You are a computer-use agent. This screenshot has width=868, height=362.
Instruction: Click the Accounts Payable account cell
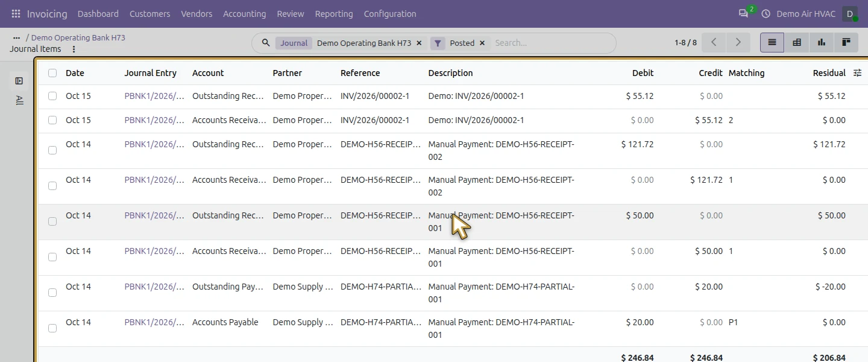coord(225,322)
